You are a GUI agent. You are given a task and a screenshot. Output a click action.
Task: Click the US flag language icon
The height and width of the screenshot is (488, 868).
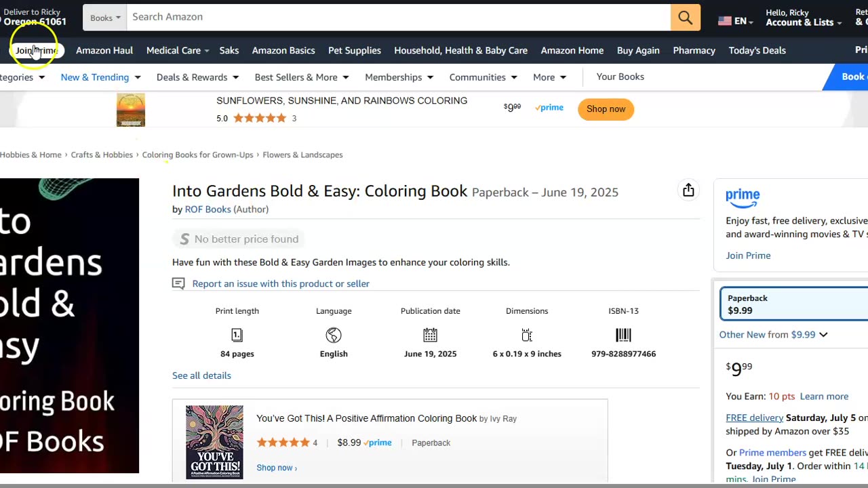click(725, 21)
